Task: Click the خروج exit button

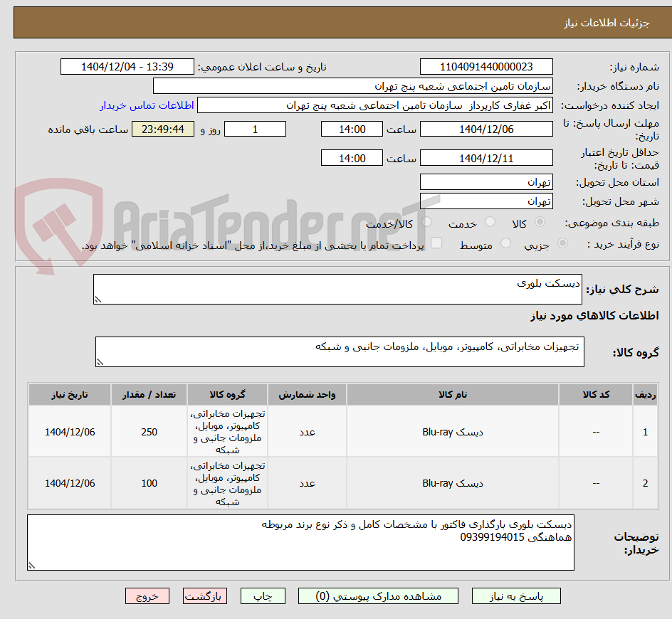Action: [x=147, y=596]
